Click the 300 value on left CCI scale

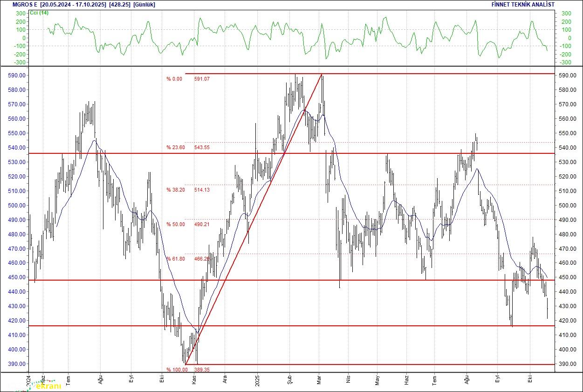tap(21, 14)
